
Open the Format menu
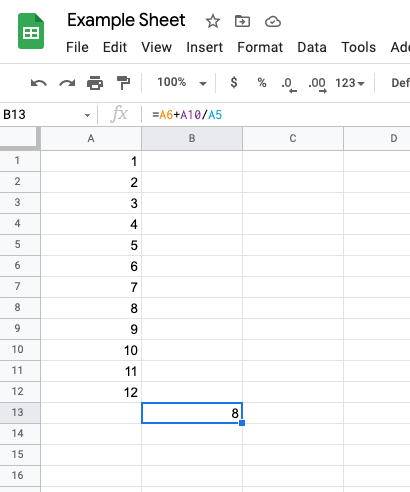tap(260, 47)
